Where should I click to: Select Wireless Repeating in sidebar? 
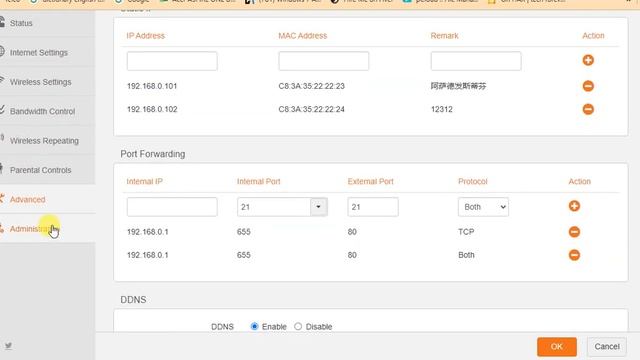[44, 141]
